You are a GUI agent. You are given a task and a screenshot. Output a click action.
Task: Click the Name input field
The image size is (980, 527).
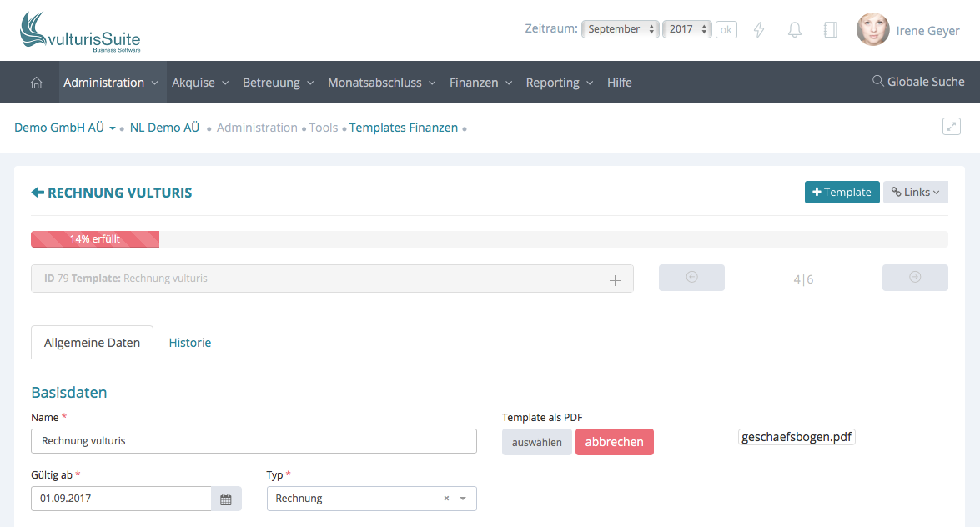tap(254, 441)
